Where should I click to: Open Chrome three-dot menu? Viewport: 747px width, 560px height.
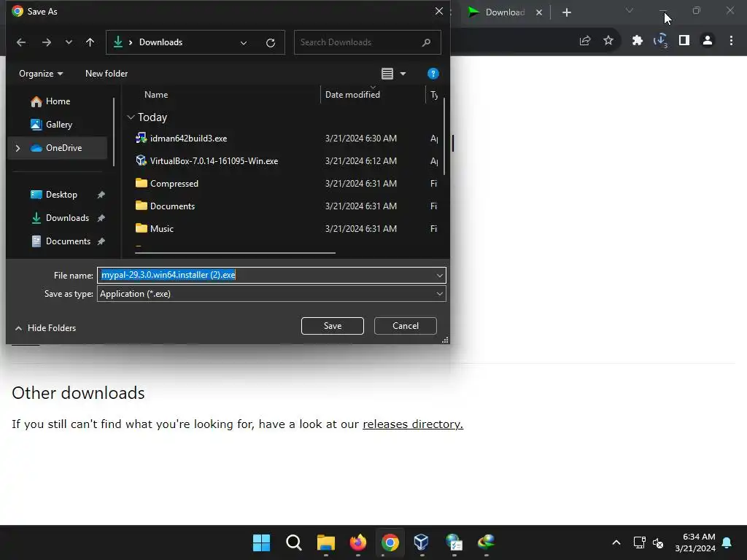(x=731, y=41)
